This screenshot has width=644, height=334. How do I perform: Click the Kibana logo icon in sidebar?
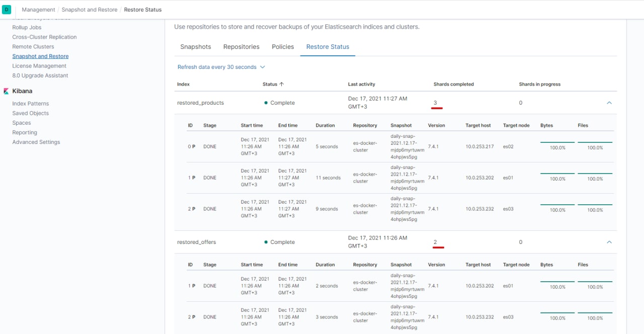pos(6,91)
